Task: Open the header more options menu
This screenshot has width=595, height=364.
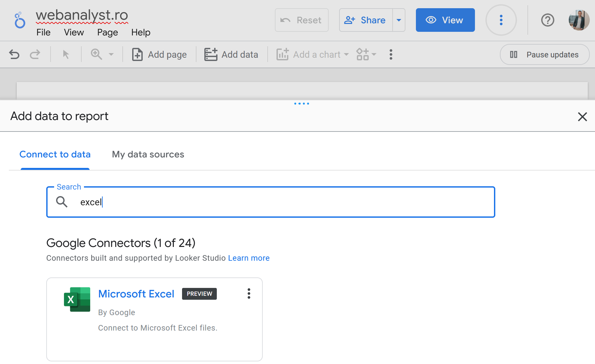Action: tap(501, 20)
